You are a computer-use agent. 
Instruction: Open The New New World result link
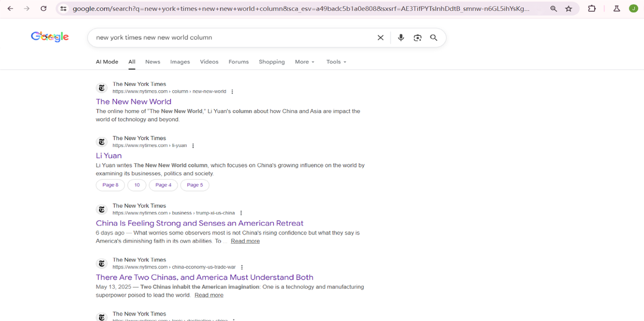(134, 101)
